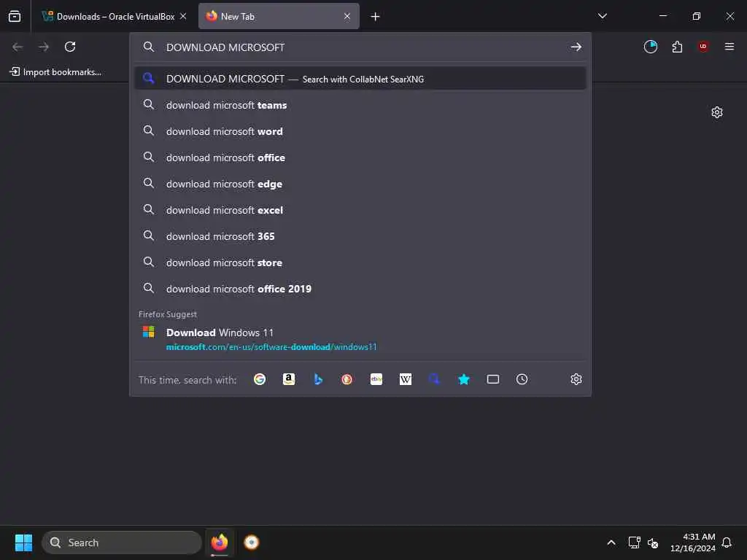747x560 pixels.
Task: Click the Go arrow in address bar
Action: coord(576,47)
